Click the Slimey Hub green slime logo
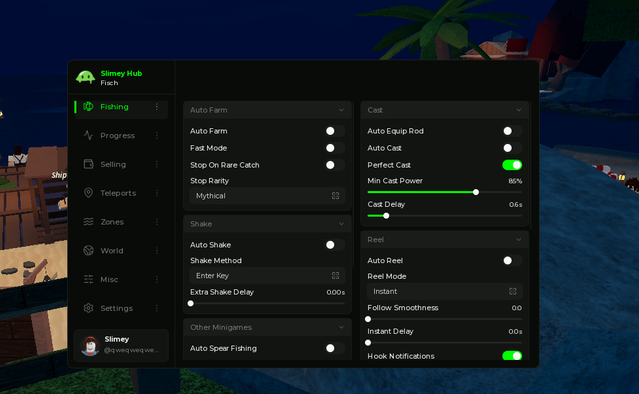639x394 pixels. [86, 77]
